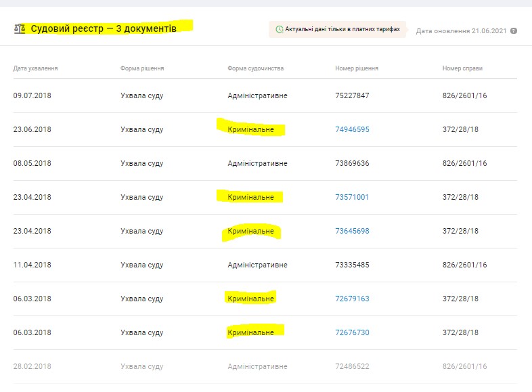
Task: Select decision number 75227847 in first row
Action: [x=352, y=95]
